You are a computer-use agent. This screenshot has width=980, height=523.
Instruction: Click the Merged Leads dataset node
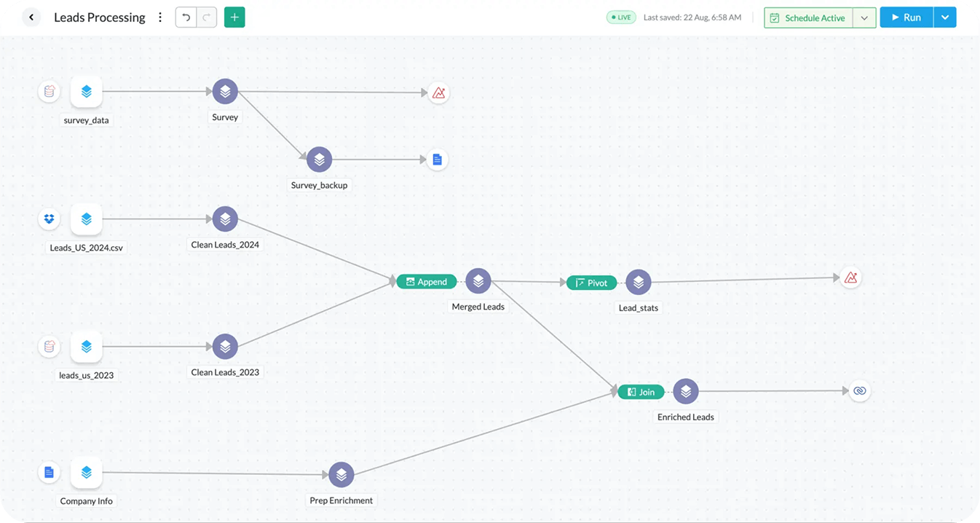pos(478,280)
